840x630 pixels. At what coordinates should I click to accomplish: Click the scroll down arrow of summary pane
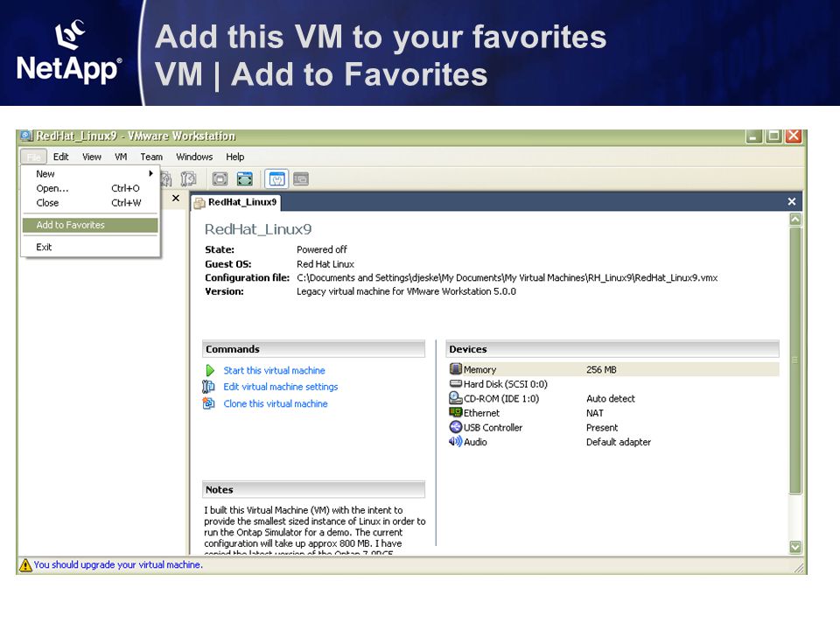pos(795,547)
